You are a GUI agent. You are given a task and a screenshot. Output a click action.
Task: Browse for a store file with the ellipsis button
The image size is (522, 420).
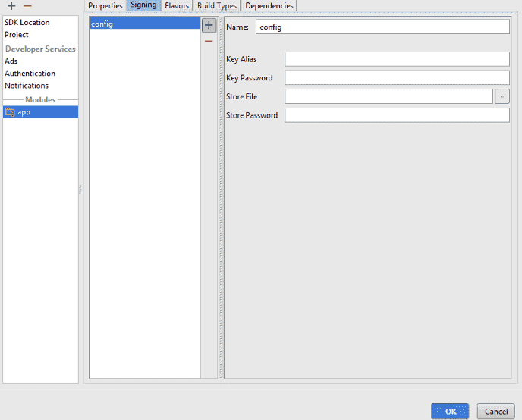(502, 96)
